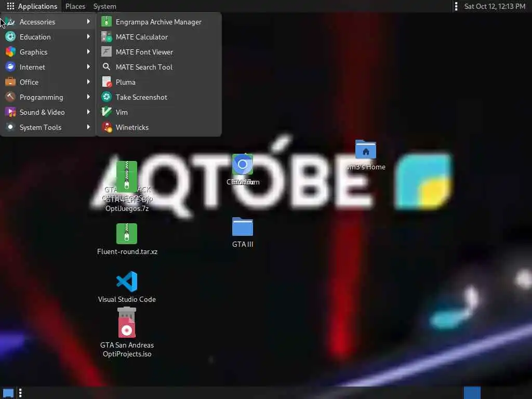Open Pluma text editor icon
Screen dimensions: 532x399
point(107,82)
